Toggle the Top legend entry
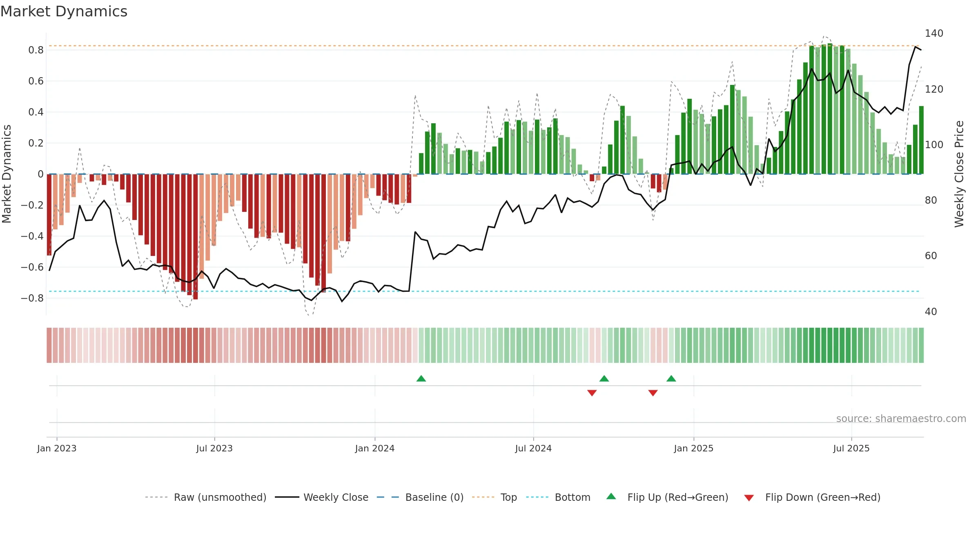This screenshot has height=551, width=980. pos(494,497)
